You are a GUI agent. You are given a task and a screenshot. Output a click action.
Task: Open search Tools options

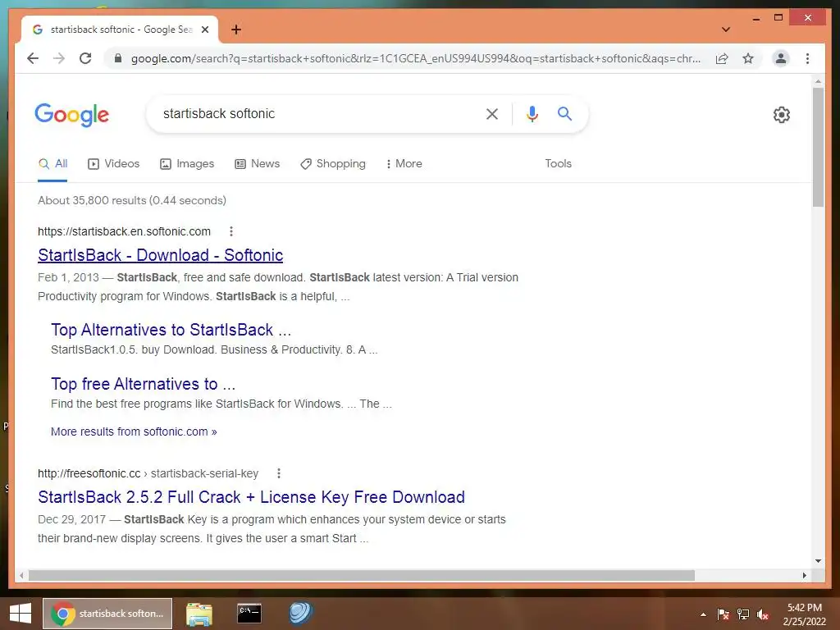click(558, 163)
